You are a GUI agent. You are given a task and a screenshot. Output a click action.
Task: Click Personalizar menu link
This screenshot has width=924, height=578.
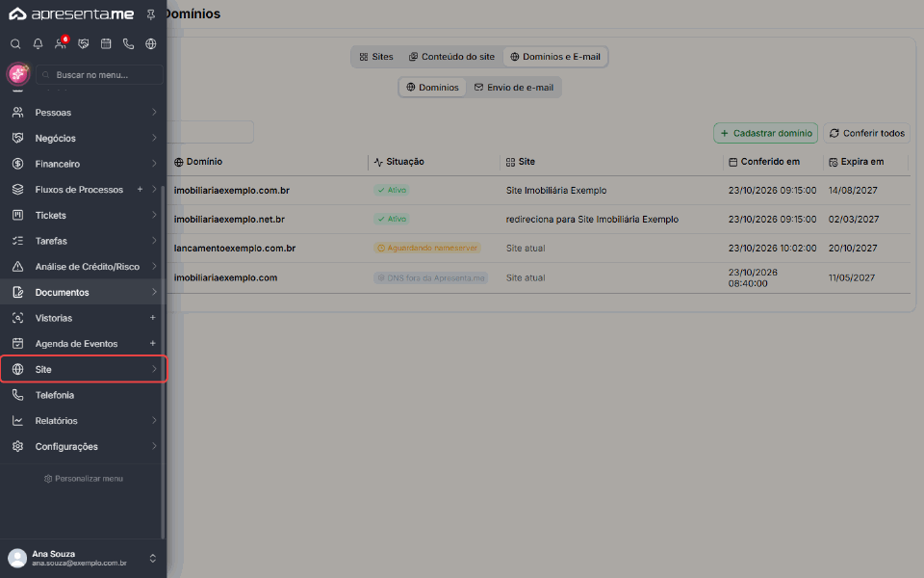click(x=84, y=479)
